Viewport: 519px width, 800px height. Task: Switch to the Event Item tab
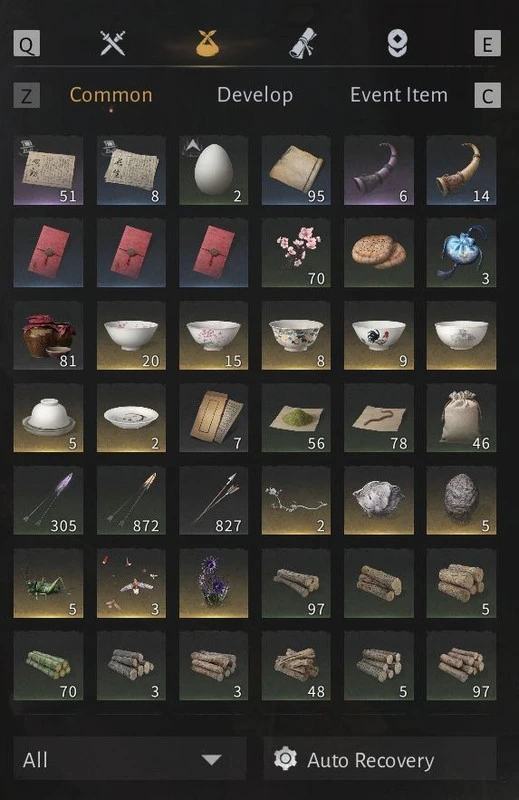point(399,95)
